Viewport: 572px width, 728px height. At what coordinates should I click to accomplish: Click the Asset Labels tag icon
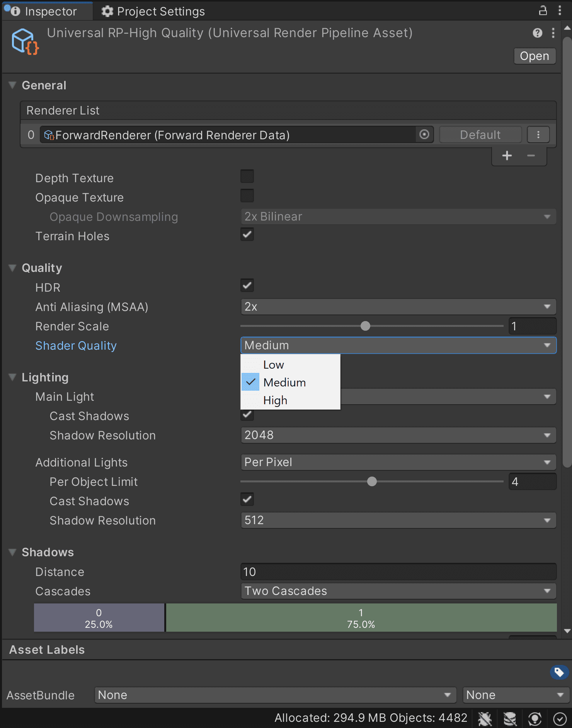559,672
